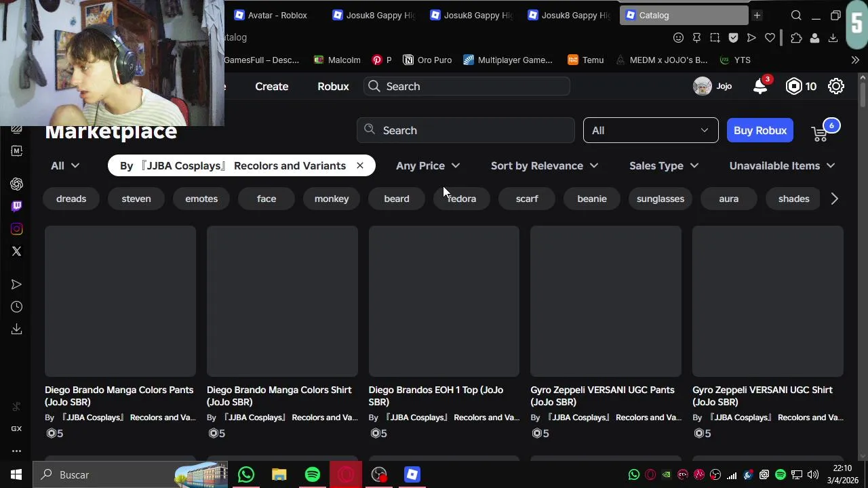868x488 pixels.
Task: Open Sort by Relevance dropdown
Action: [x=545, y=165]
